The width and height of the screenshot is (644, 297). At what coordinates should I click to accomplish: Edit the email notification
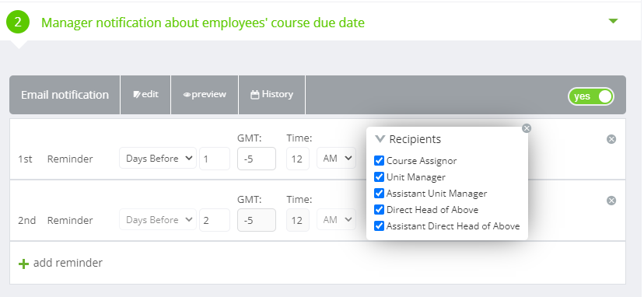145,95
